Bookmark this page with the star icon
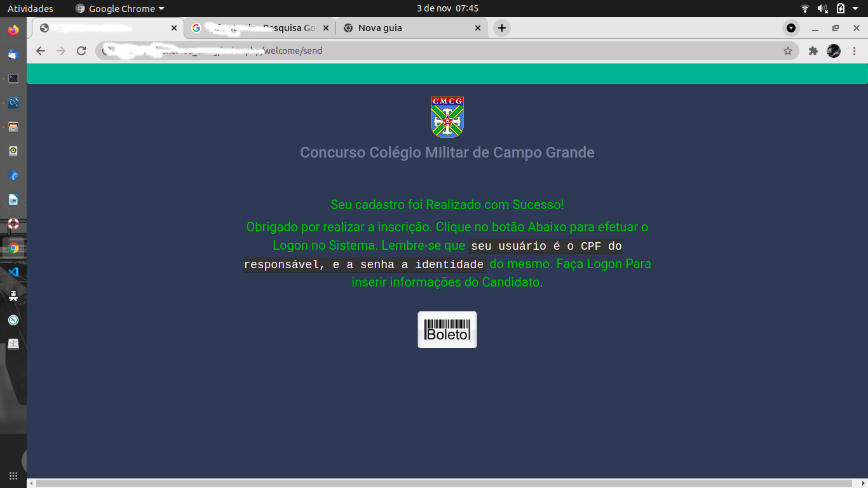This screenshot has height=488, width=868. [787, 51]
